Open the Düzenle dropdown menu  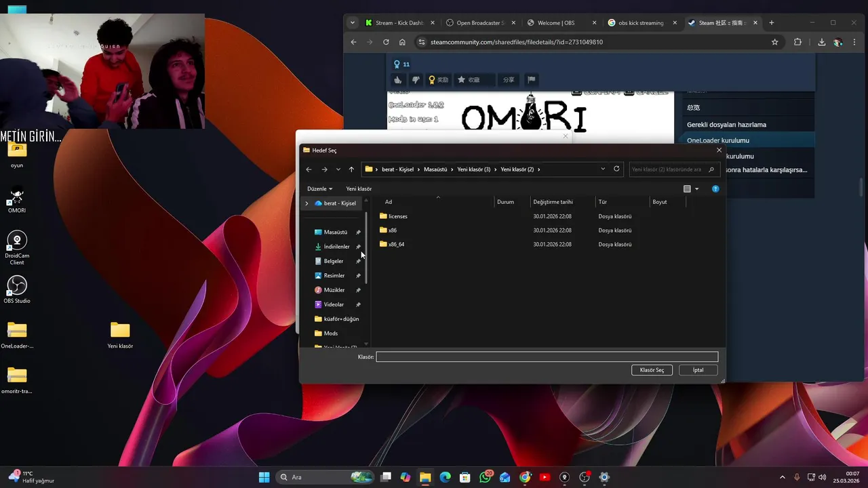click(x=319, y=189)
